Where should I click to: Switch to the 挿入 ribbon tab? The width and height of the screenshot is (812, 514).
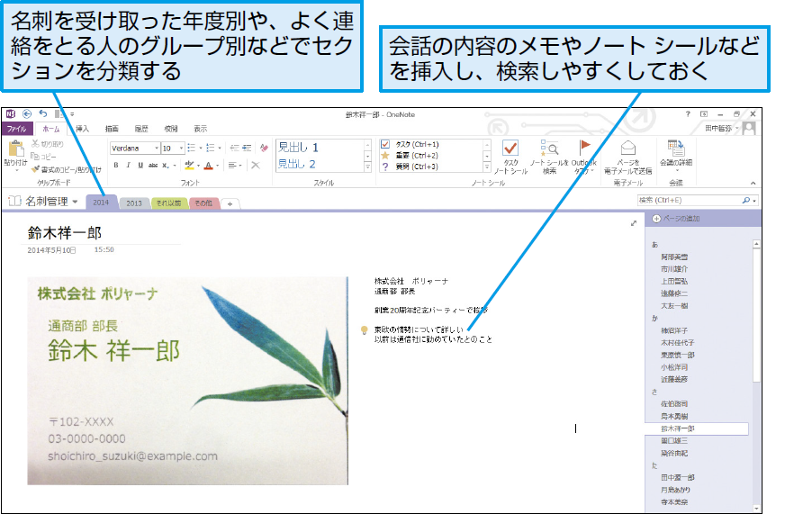pyautogui.click(x=82, y=129)
